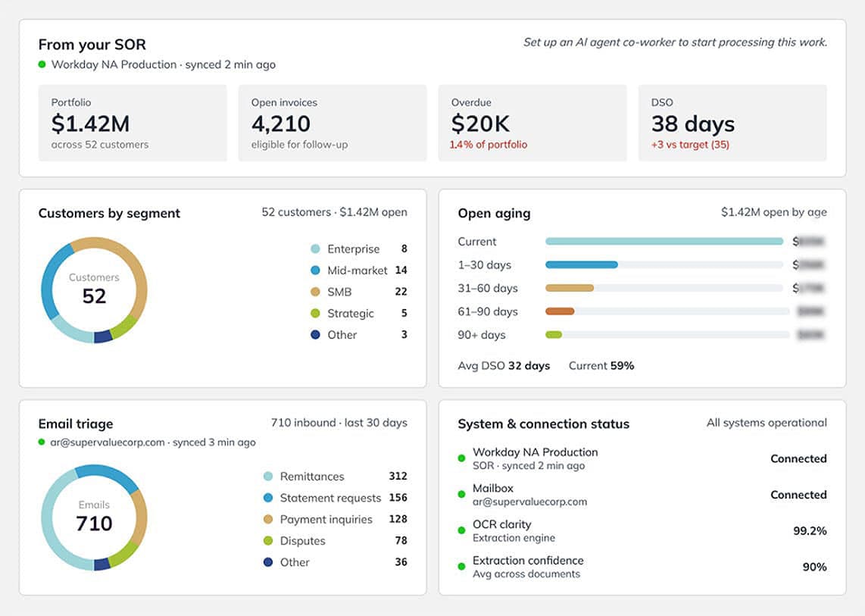Click the Remittances count '312'
The width and height of the screenshot is (865, 616).
398,477
